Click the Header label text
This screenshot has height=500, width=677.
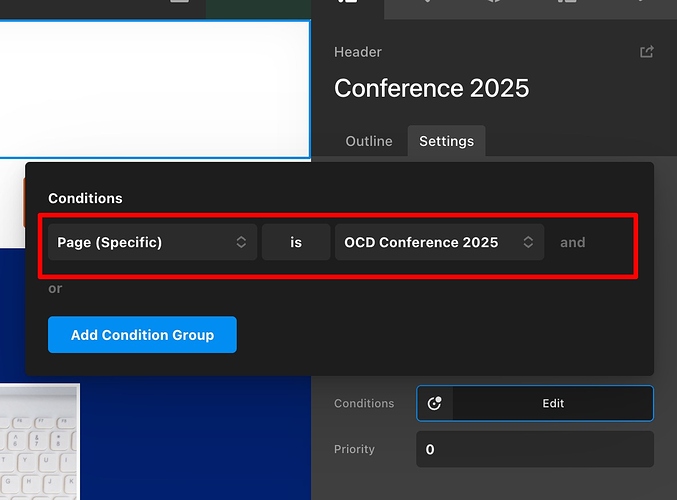[357, 52]
